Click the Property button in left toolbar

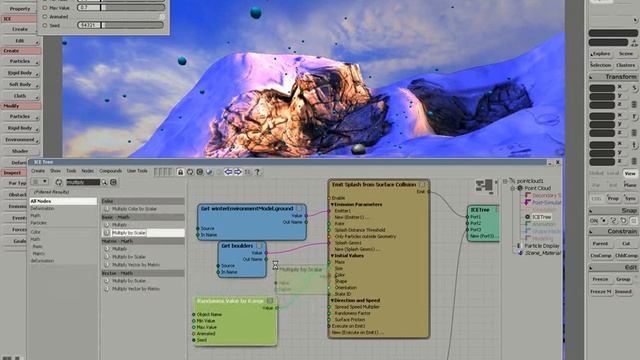click(20, 9)
